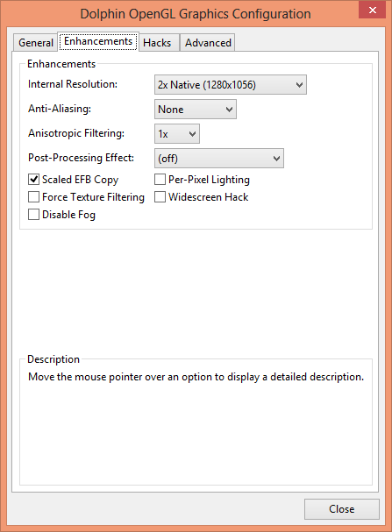The image size is (392, 532).
Task: Open the Hacks tab
Action: coord(159,43)
